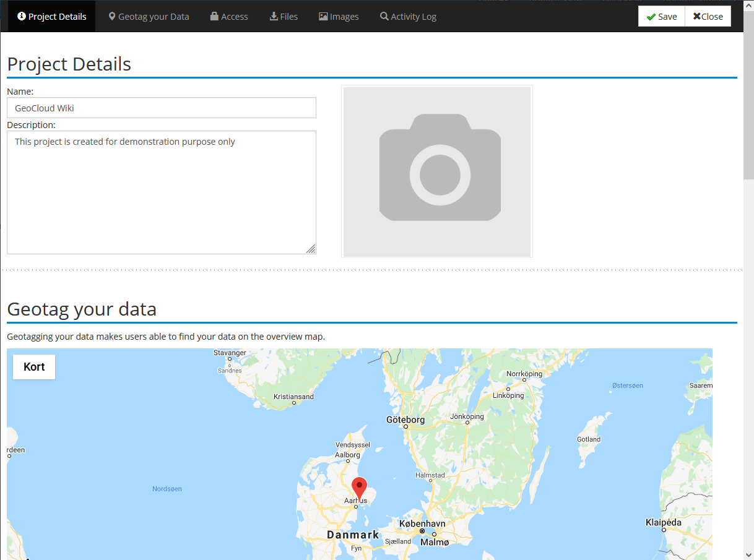This screenshot has height=560, width=754.
Task: Switch to the Access tab
Action: [x=229, y=17]
